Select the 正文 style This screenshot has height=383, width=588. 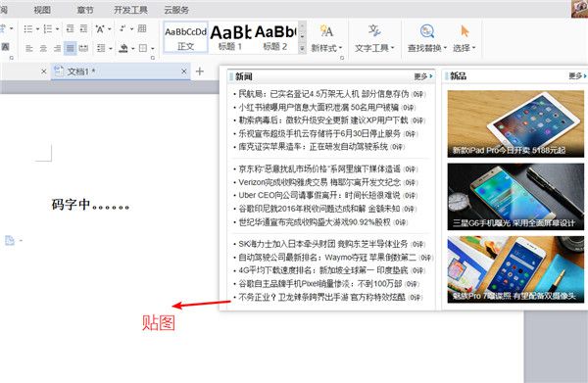(185, 38)
